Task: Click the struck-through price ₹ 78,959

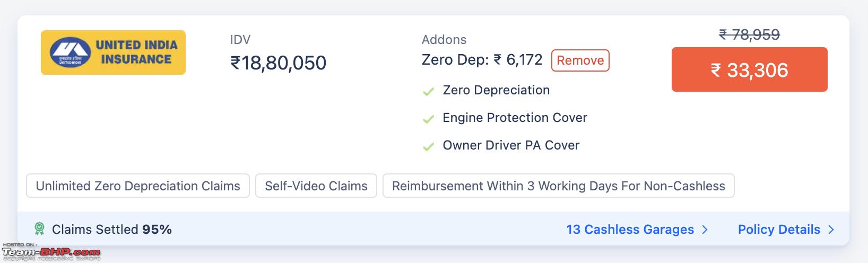Action: click(750, 35)
